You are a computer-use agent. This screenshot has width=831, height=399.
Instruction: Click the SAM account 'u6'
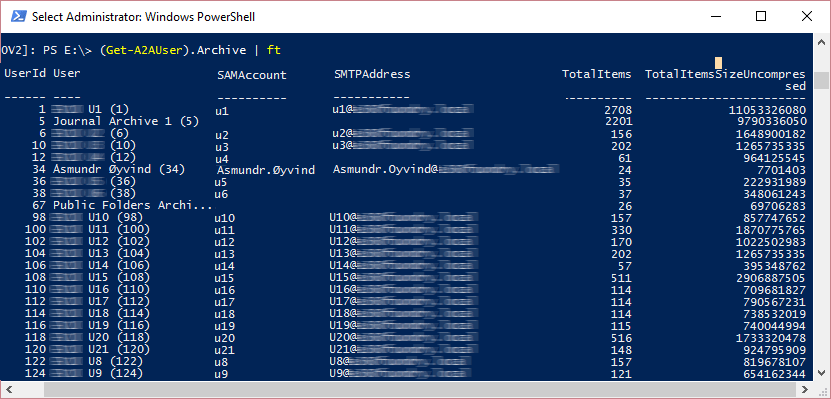(x=221, y=194)
